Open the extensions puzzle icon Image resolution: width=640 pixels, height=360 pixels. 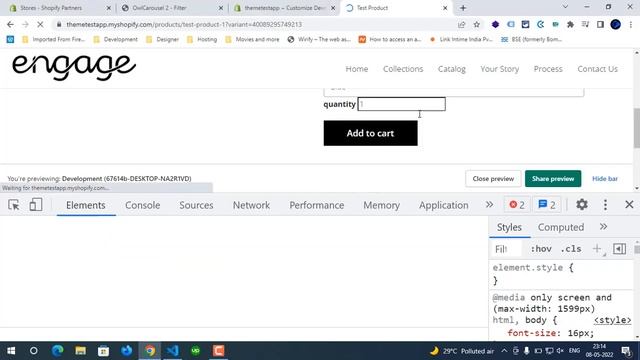tap(570, 24)
